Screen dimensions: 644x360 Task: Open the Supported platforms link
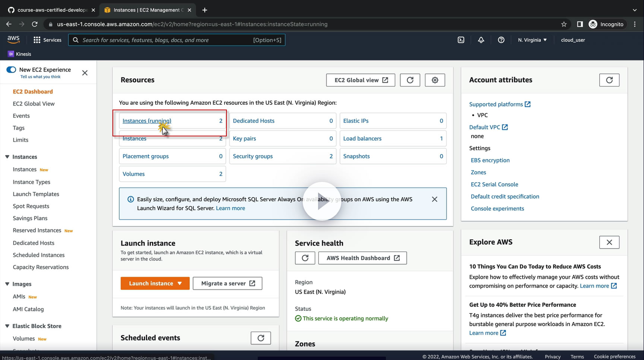[500, 104]
